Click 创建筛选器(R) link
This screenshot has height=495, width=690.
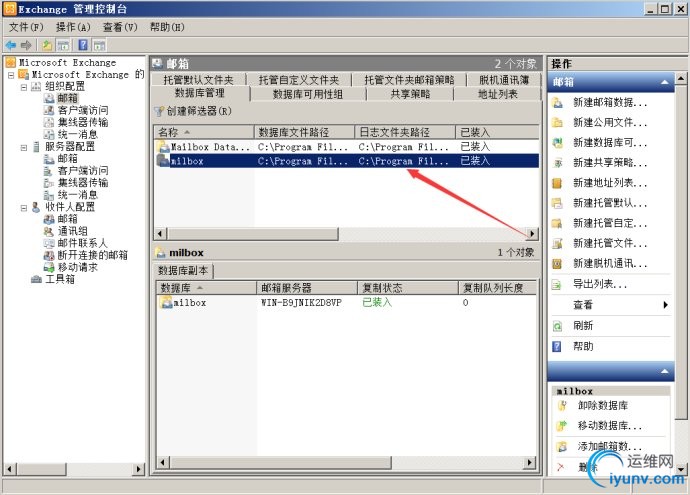[x=198, y=111]
